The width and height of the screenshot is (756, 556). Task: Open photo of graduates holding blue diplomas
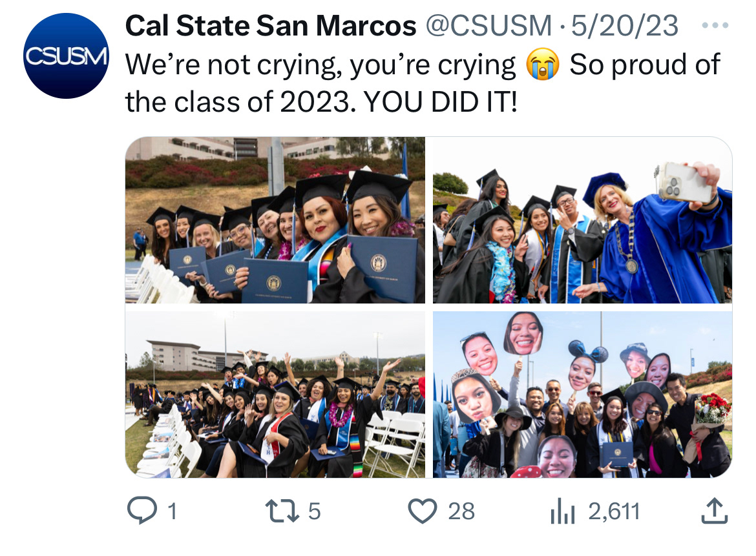tap(275, 220)
